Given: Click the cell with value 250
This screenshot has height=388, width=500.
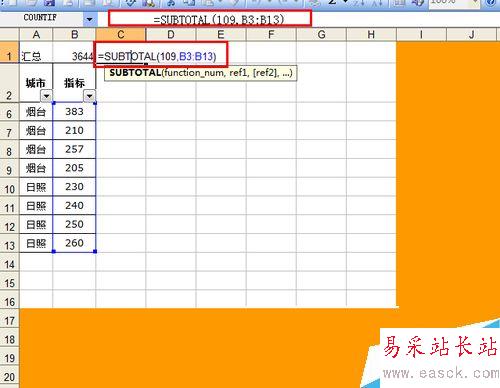Looking at the screenshot, I should tap(74, 225).
